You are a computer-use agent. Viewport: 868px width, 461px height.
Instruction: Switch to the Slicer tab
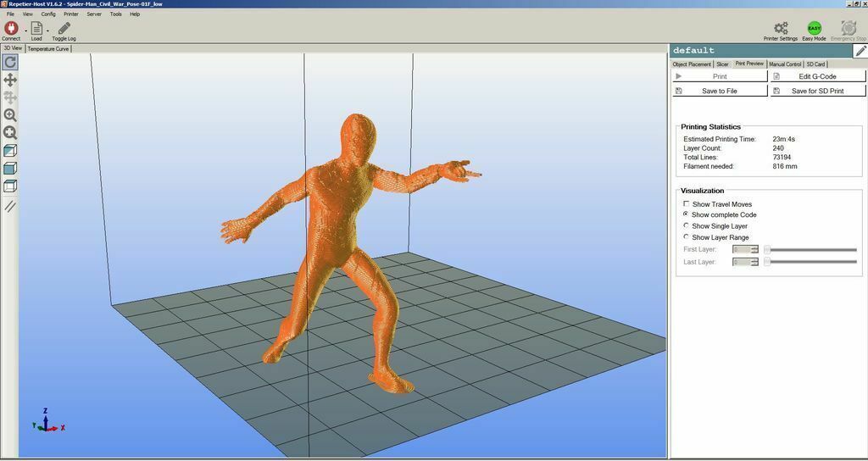(722, 64)
